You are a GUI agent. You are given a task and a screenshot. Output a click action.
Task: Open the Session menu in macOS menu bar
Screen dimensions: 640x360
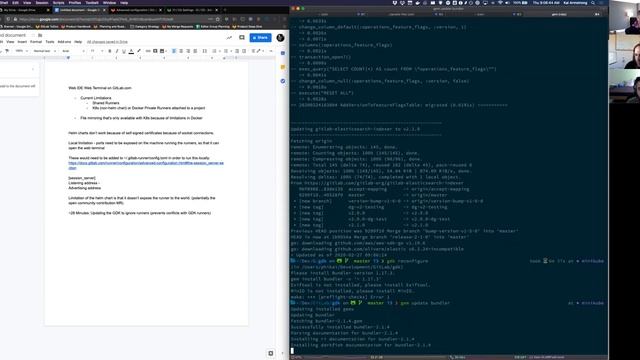click(42, 2)
